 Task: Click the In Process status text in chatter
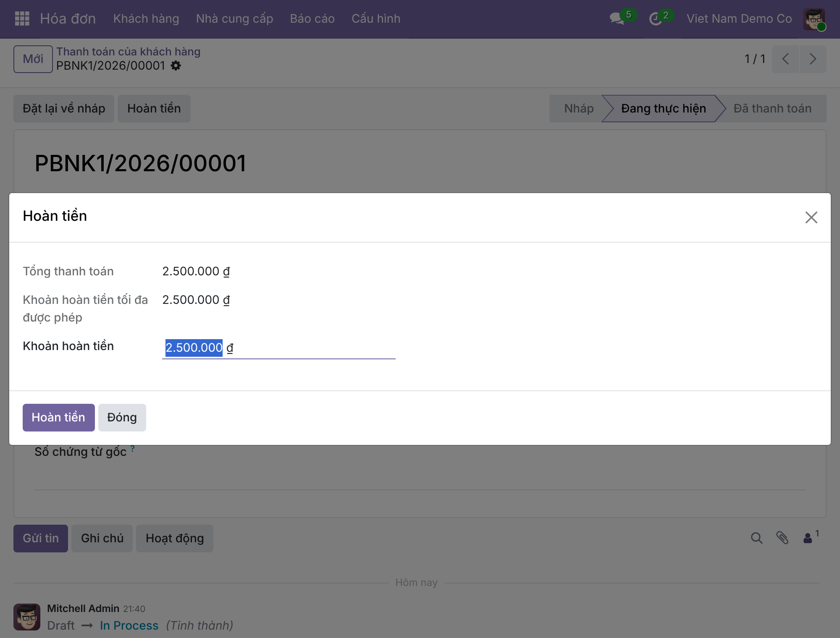click(x=129, y=625)
